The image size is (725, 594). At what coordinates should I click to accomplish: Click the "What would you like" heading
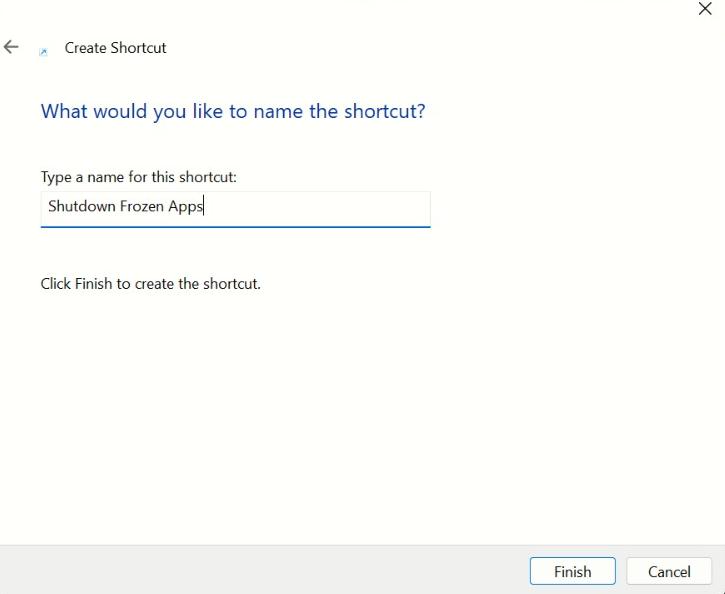(232, 111)
